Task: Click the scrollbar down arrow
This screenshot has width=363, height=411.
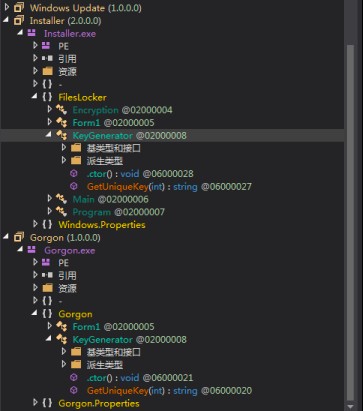Action: (350, 406)
